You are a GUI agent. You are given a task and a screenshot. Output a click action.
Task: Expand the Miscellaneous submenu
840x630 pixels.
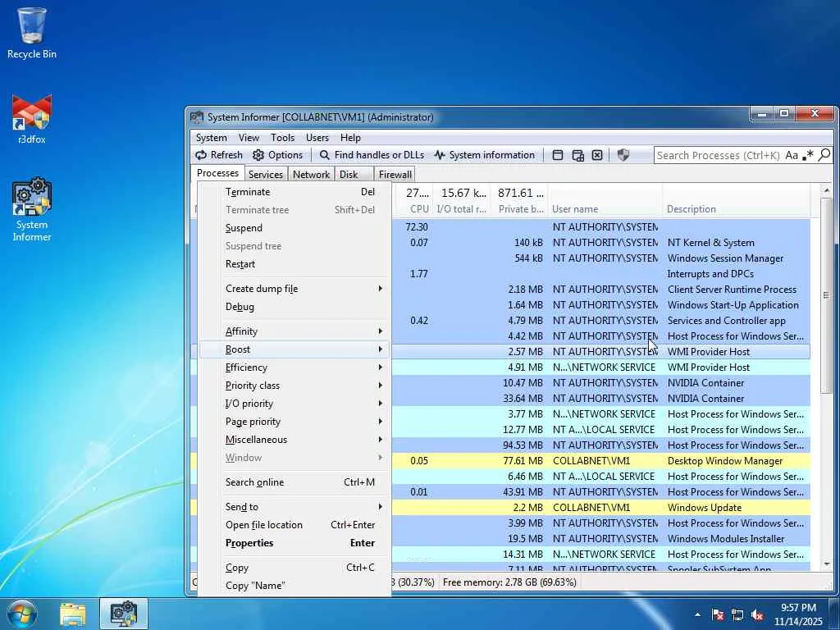coord(294,440)
